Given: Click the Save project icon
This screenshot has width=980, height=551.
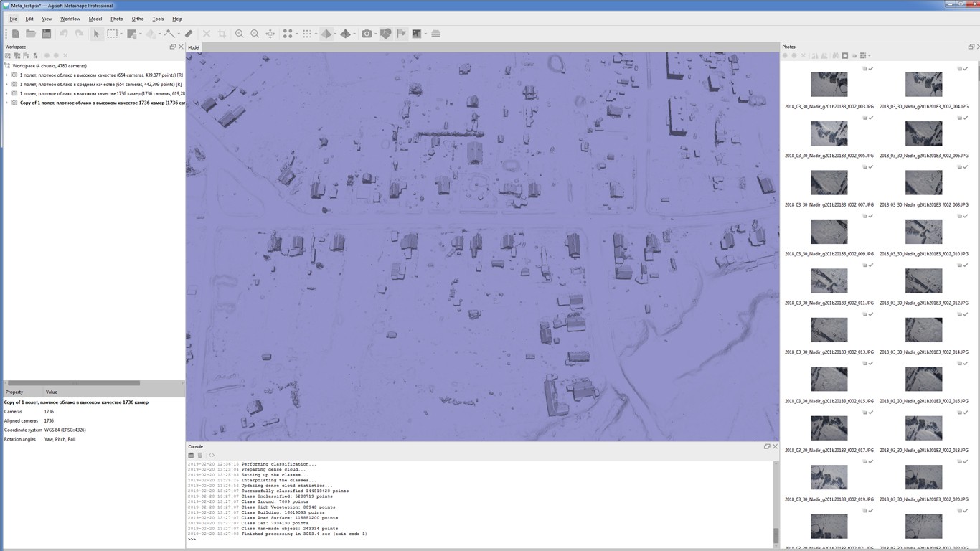Looking at the screenshot, I should click(x=46, y=34).
